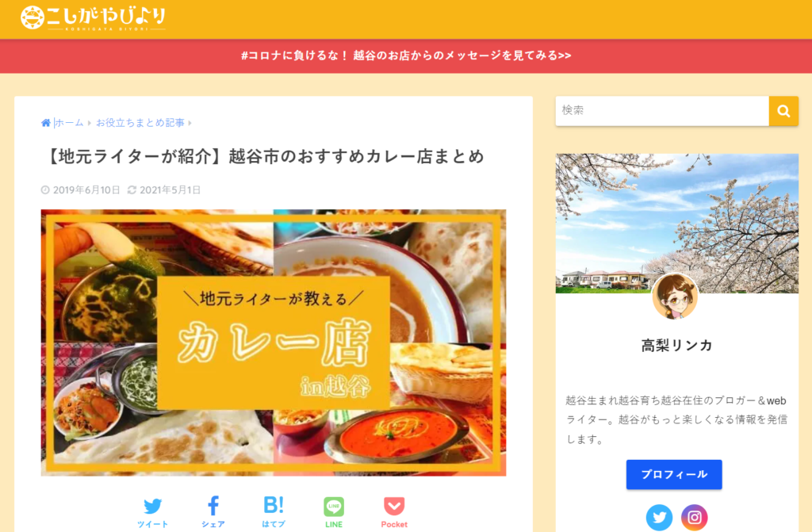Focus the 検索 search input field

[662, 111]
